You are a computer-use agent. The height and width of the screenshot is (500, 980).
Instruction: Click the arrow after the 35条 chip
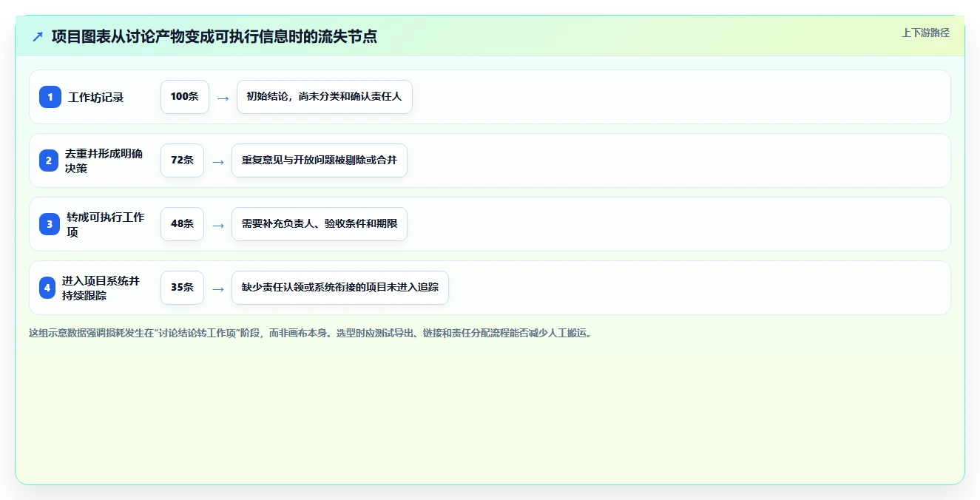point(217,288)
